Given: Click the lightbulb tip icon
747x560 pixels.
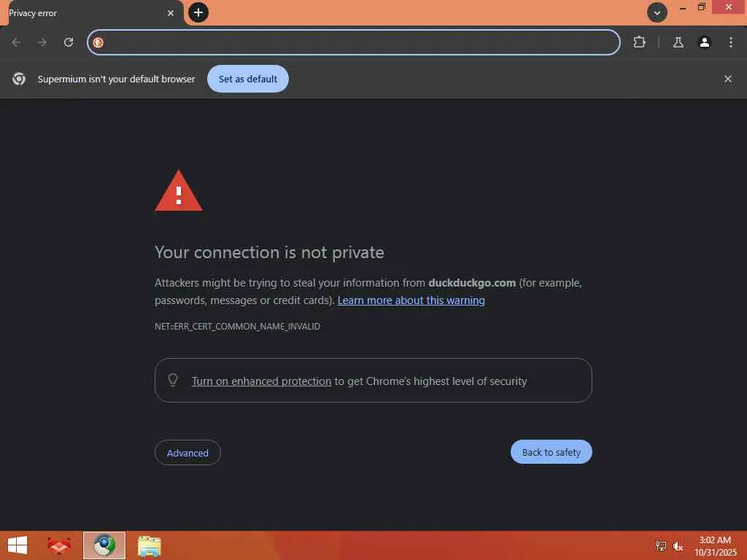Looking at the screenshot, I should tap(173, 380).
